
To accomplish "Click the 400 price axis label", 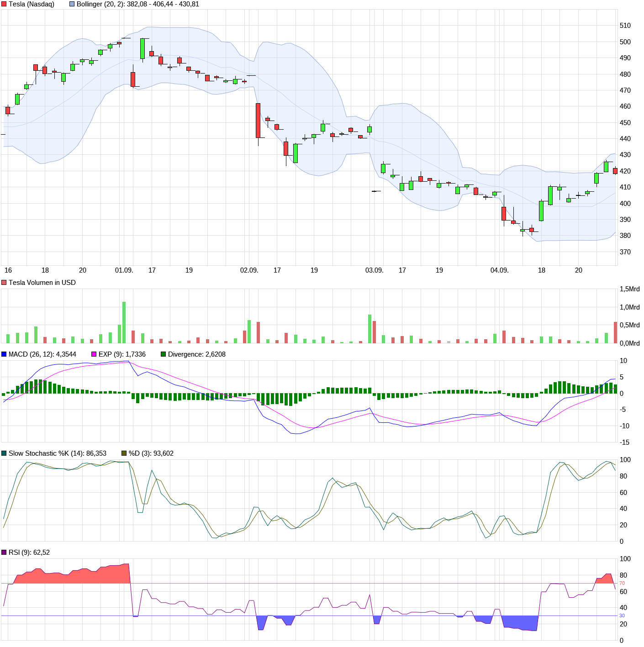I will (625, 204).
